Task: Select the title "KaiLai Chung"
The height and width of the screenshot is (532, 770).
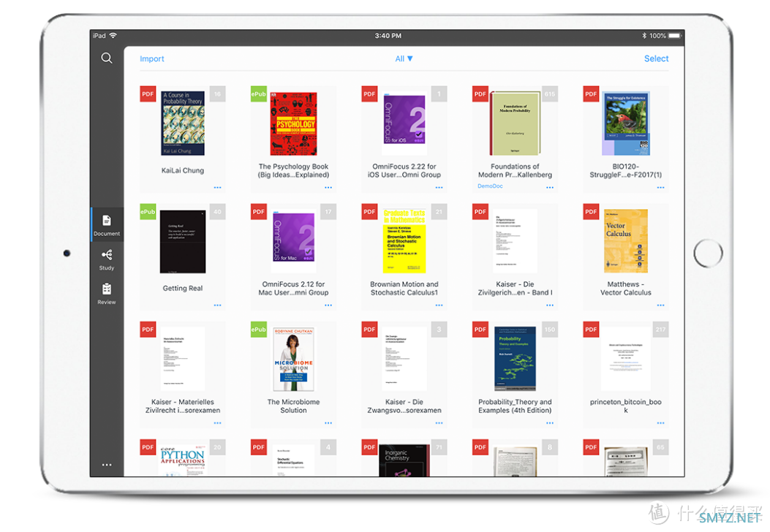Action: pyautogui.click(x=183, y=170)
